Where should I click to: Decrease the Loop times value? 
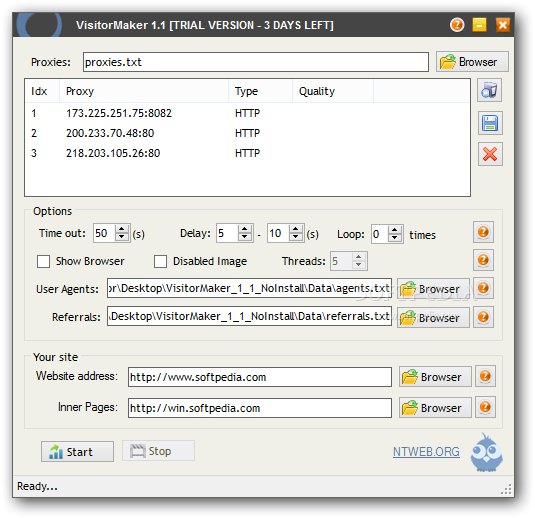point(395,238)
